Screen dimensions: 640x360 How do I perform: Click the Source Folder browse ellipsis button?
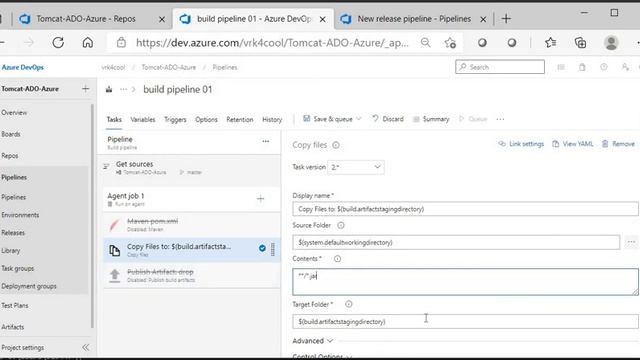point(631,242)
